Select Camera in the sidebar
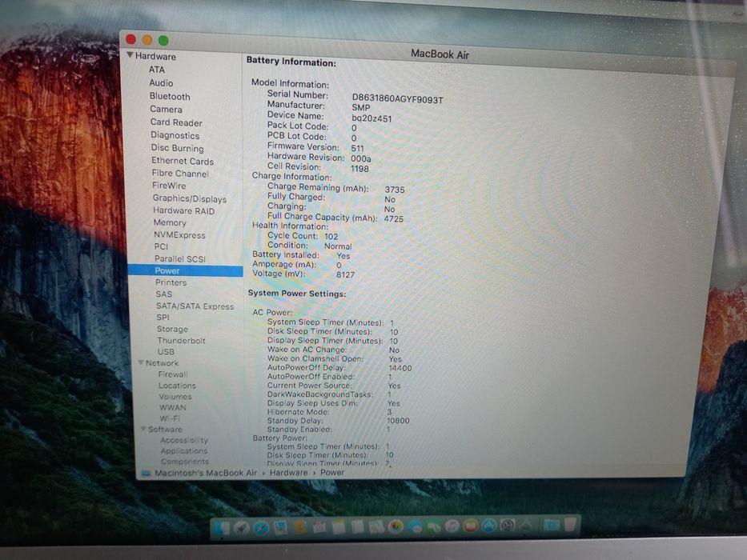This screenshot has width=747, height=560. coord(166,109)
